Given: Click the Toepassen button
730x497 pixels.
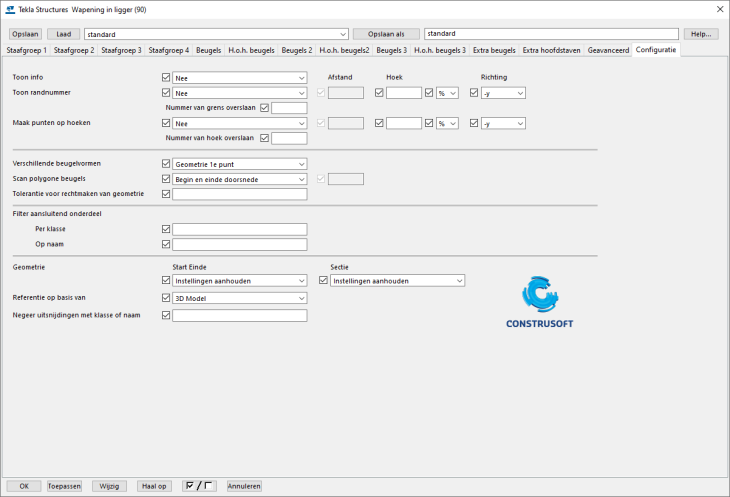Looking at the screenshot, I should tap(64, 486).
